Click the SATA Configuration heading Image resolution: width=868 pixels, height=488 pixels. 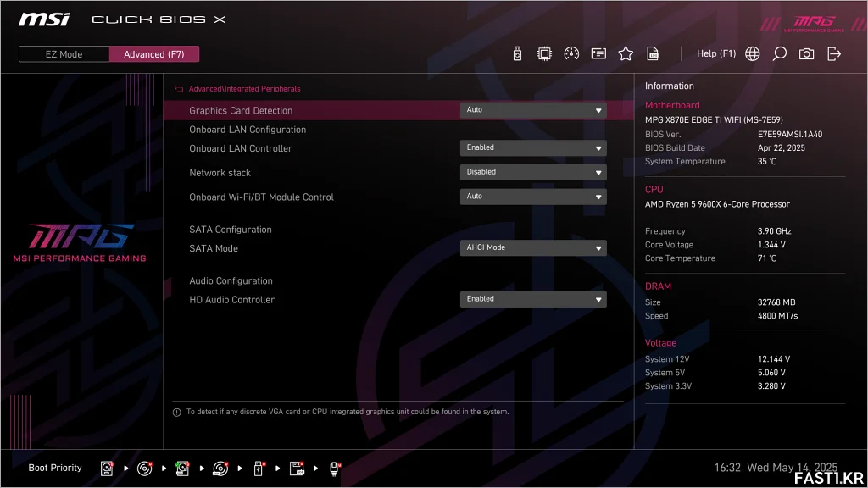coord(231,230)
